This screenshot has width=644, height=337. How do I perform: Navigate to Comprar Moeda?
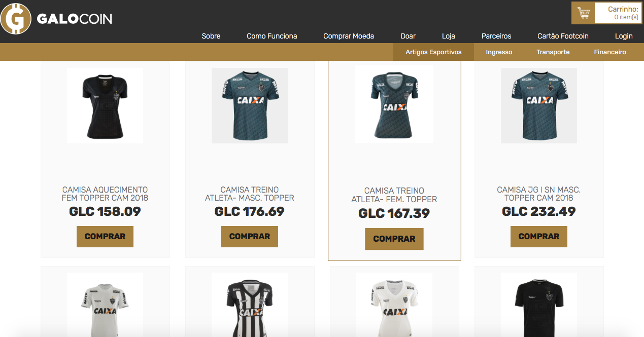(349, 36)
